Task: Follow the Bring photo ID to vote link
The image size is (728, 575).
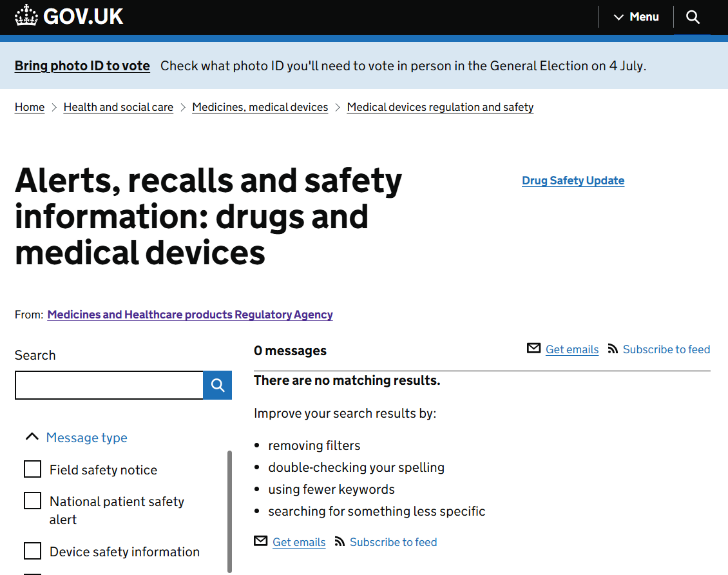Action: (82, 66)
